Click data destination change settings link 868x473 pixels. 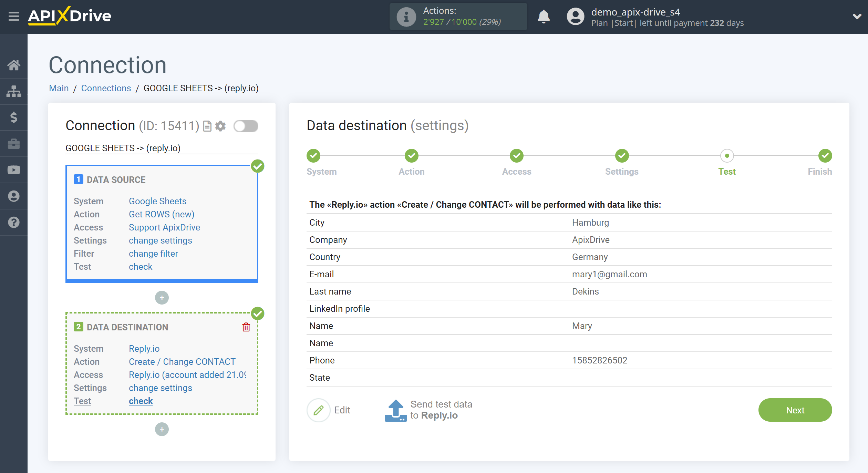(x=161, y=388)
